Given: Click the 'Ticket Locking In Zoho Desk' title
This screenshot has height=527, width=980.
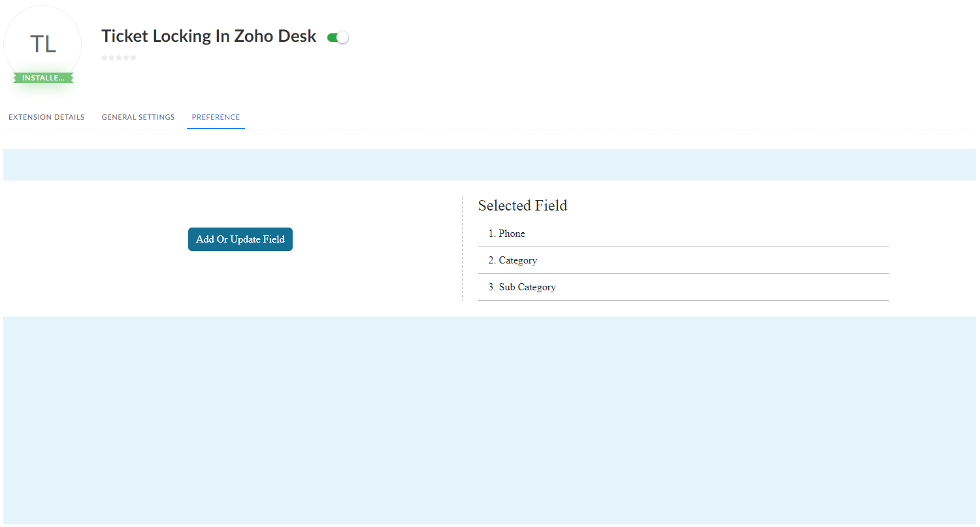Looking at the screenshot, I should pyautogui.click(x=209, y=37).
